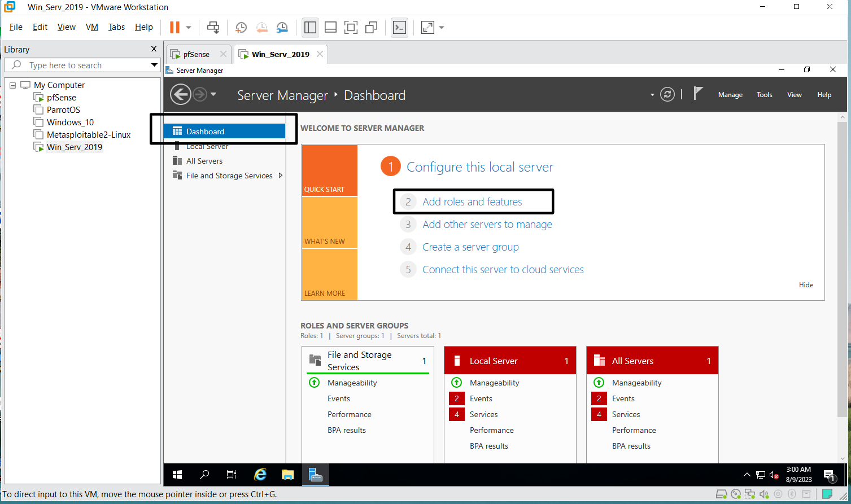Viewport: 851px width, 504px height.
Task: Open the Action Center notification icon
Action: [x=829, y=475]
